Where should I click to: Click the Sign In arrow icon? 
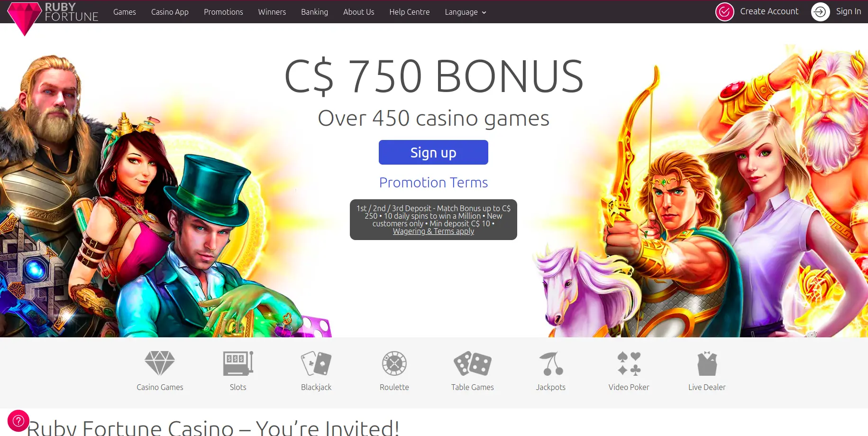pyautogui.click(x=821, y=12)
